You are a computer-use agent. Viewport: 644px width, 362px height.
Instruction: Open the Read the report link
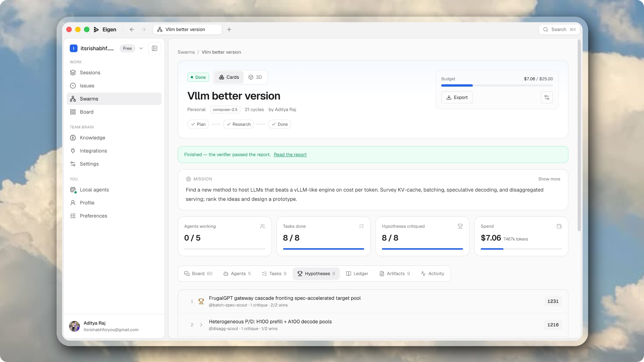[x=290, y=154]
